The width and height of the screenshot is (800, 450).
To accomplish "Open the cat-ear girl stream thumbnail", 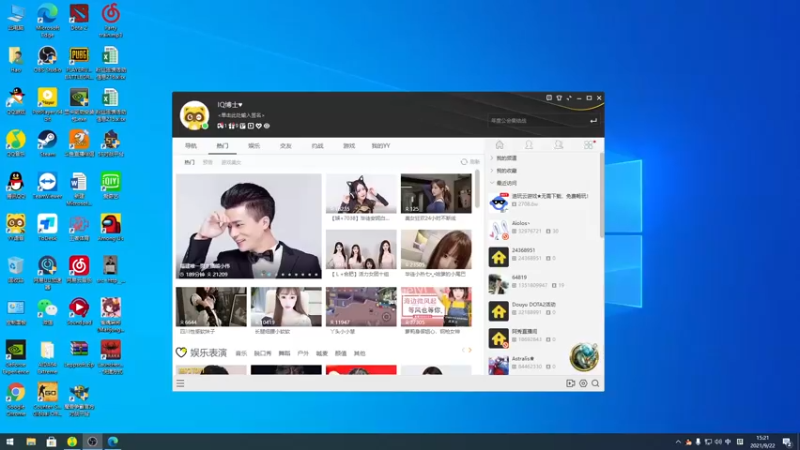I will click(x=361, y=193).
